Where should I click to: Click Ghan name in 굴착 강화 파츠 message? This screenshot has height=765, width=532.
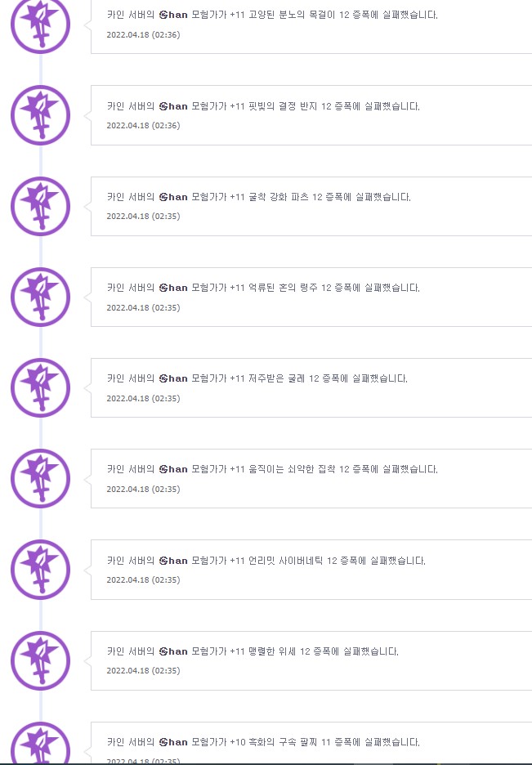coord(173,197)
